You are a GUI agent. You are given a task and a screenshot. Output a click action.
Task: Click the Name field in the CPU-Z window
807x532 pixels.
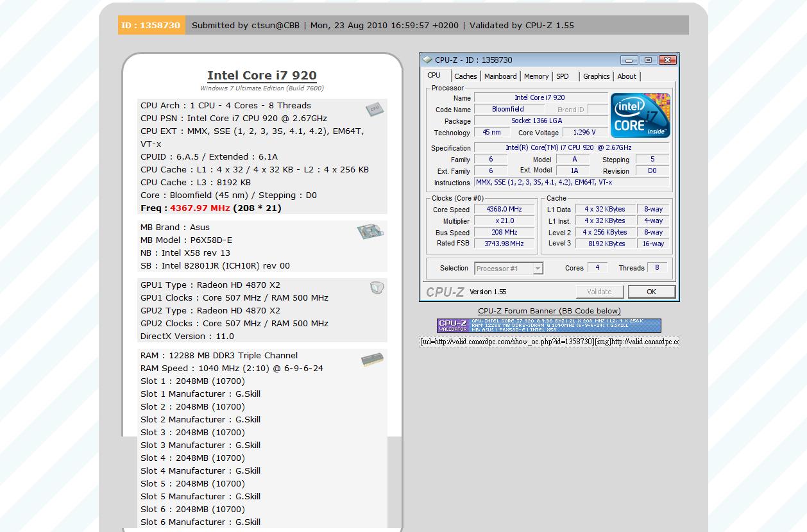coord(540,98)
